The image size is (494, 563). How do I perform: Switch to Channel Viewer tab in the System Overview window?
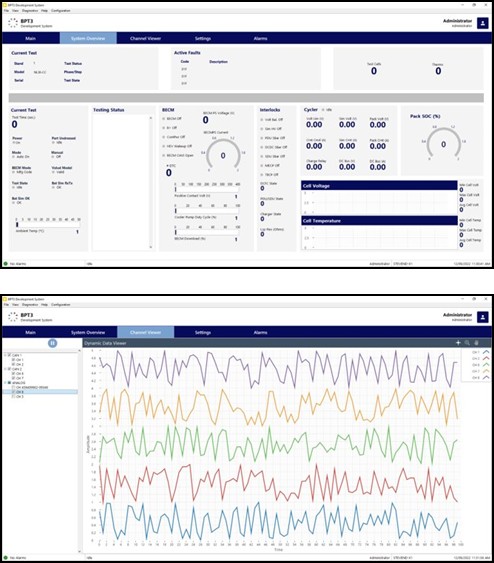click(x=145, y=38)
